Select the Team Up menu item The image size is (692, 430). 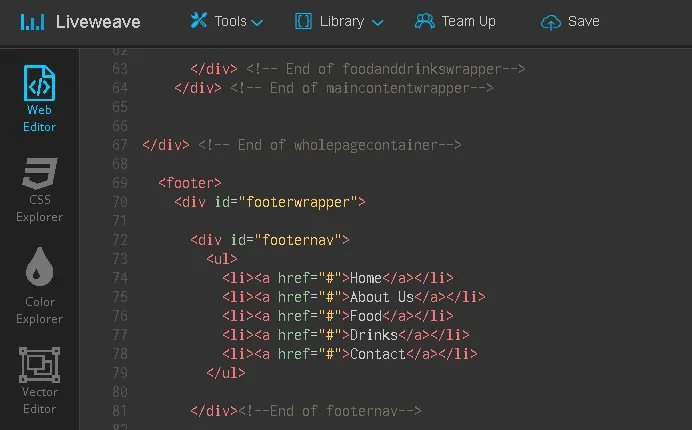coord(469,21)
